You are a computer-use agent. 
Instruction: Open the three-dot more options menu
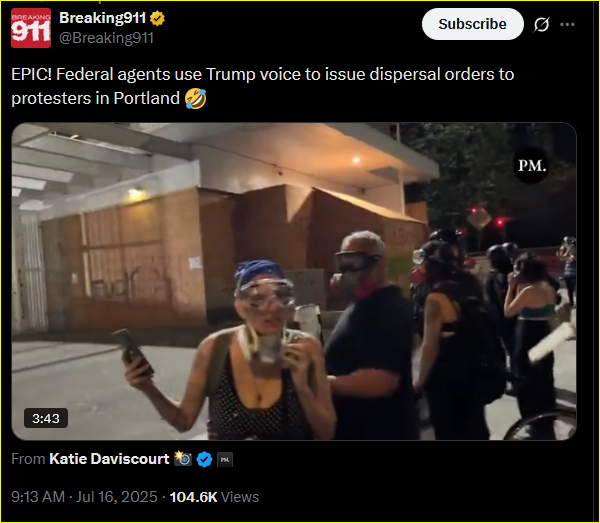[567, 24]
